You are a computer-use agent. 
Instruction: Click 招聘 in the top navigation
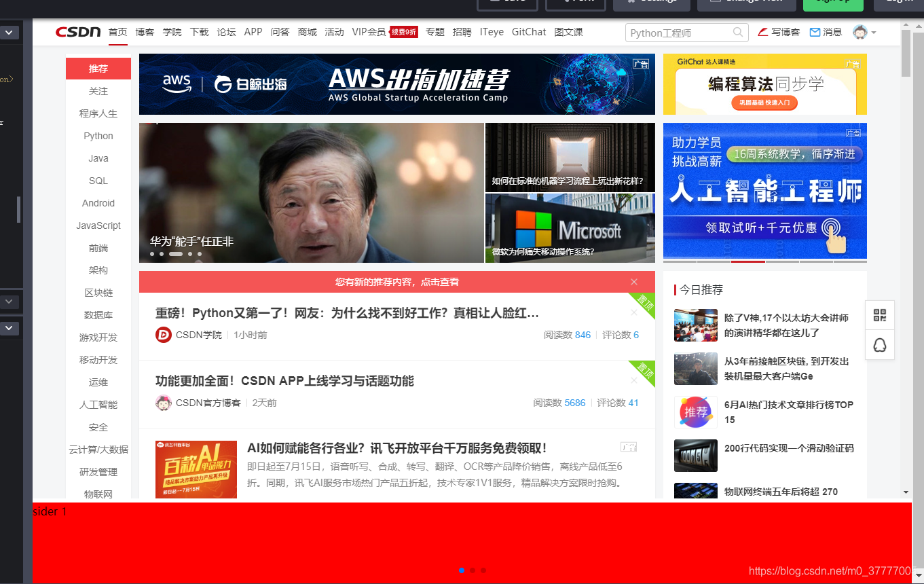coord(462,32)
